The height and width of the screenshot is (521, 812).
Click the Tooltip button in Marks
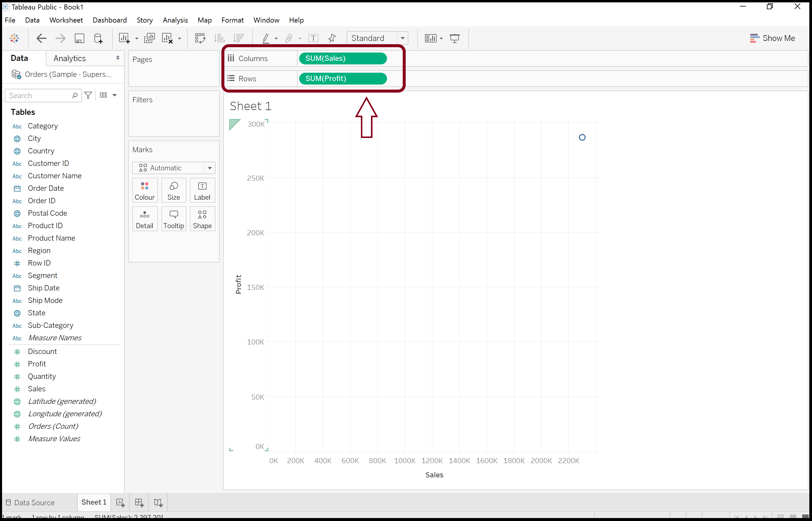[x=174, y=219]
